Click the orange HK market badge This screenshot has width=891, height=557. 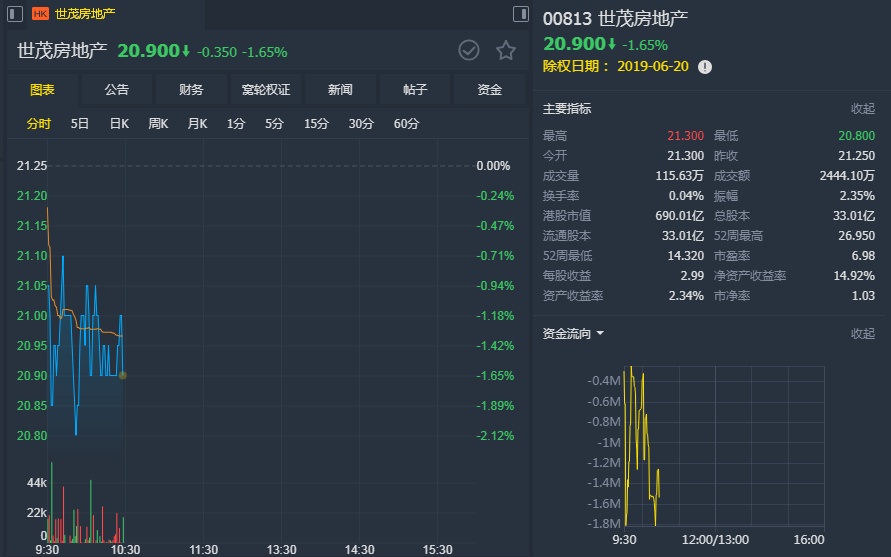tap(40, 14)
